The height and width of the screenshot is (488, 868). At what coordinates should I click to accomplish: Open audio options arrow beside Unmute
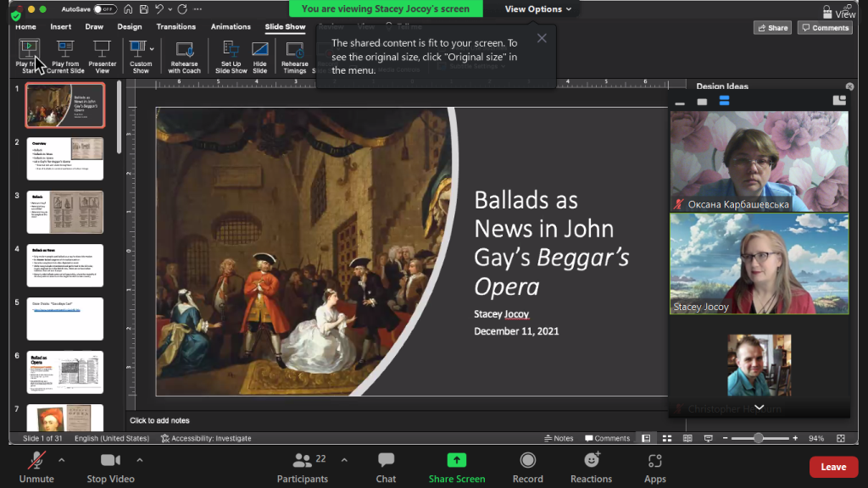coord(61,460)
